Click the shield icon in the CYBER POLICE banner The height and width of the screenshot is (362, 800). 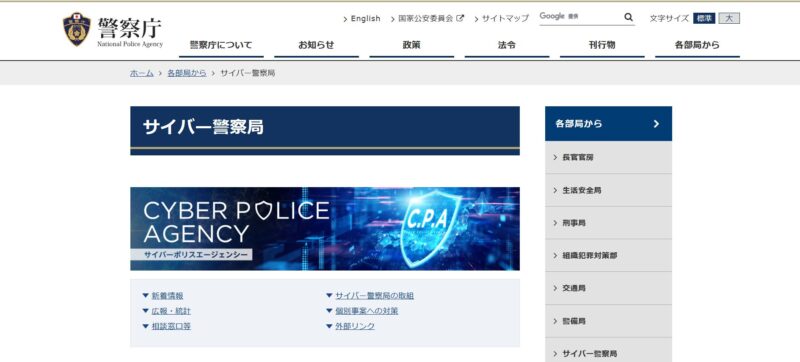[263, 211]
